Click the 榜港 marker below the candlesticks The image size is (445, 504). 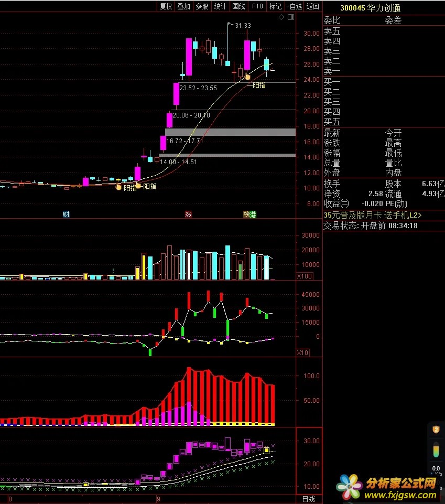pyautogui.click(x=249, y=215)
